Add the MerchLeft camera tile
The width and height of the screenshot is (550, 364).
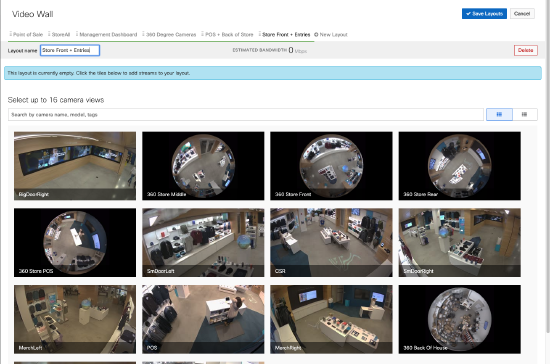[x=75, y=319]
